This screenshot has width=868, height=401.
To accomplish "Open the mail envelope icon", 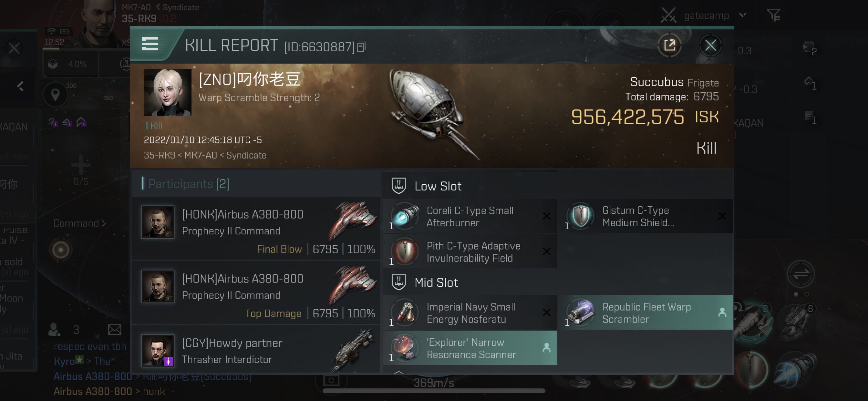I will pos(115,329).
